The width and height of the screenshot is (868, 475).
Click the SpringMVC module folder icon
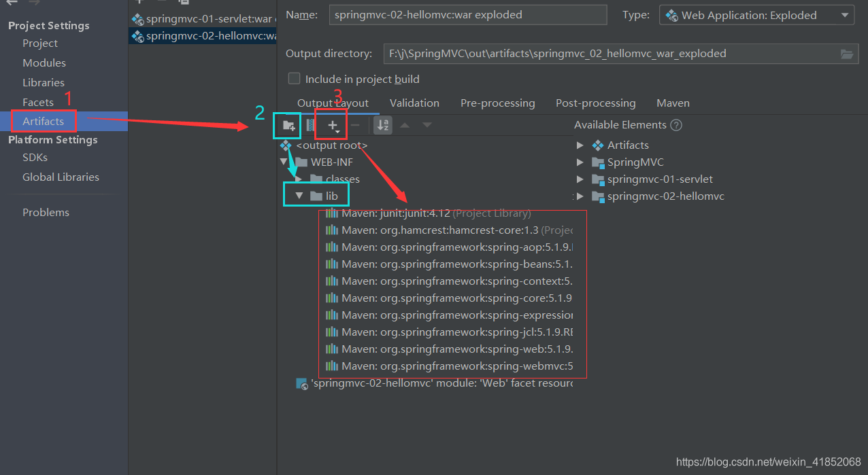598,162
